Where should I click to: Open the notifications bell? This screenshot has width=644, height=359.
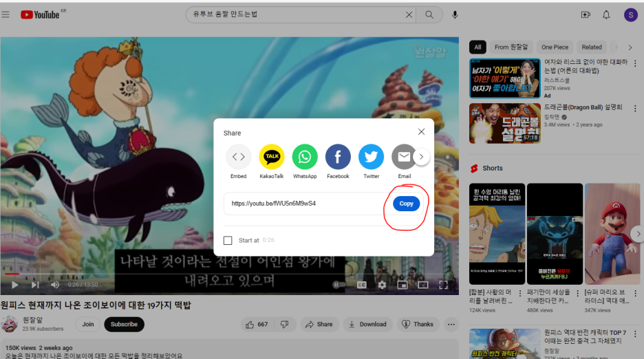[606, 15]
